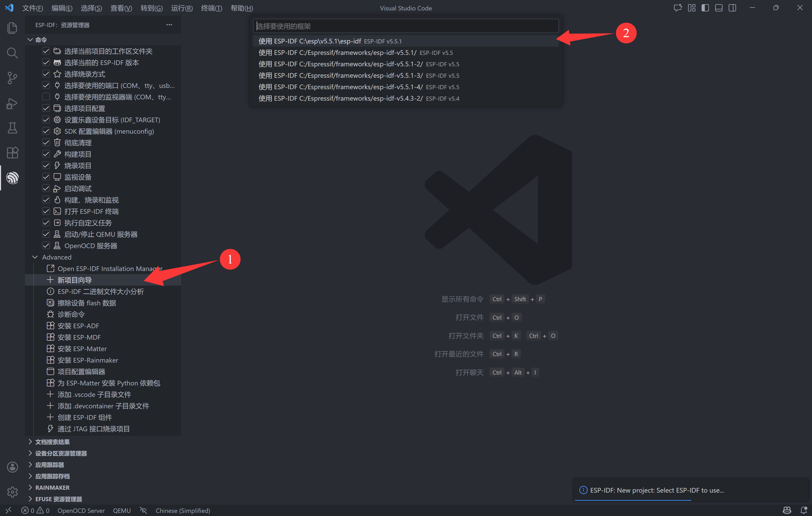
Task: Click QEMU button in status bar
Action: [122, 510]
